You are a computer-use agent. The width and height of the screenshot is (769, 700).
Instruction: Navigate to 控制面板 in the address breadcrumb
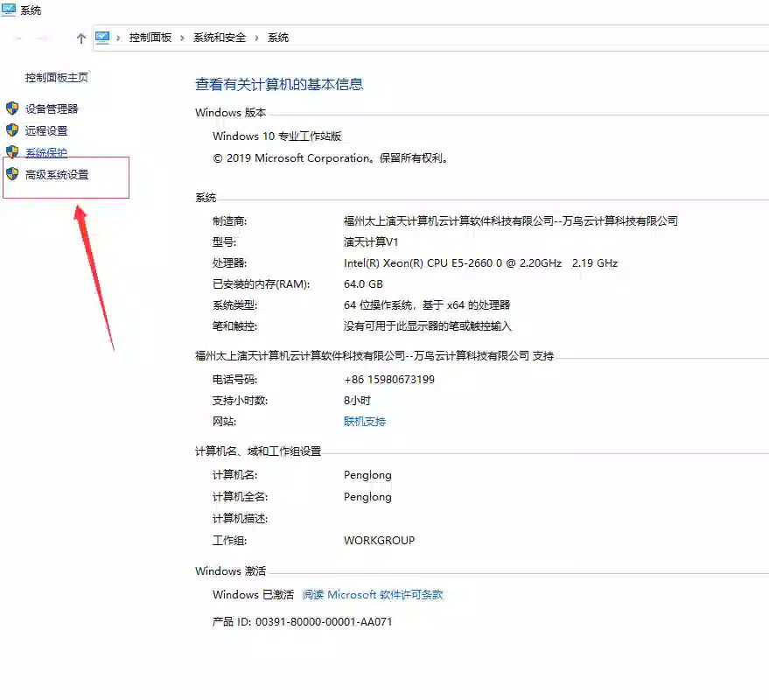pyautogui.click(x=150, y=38)
